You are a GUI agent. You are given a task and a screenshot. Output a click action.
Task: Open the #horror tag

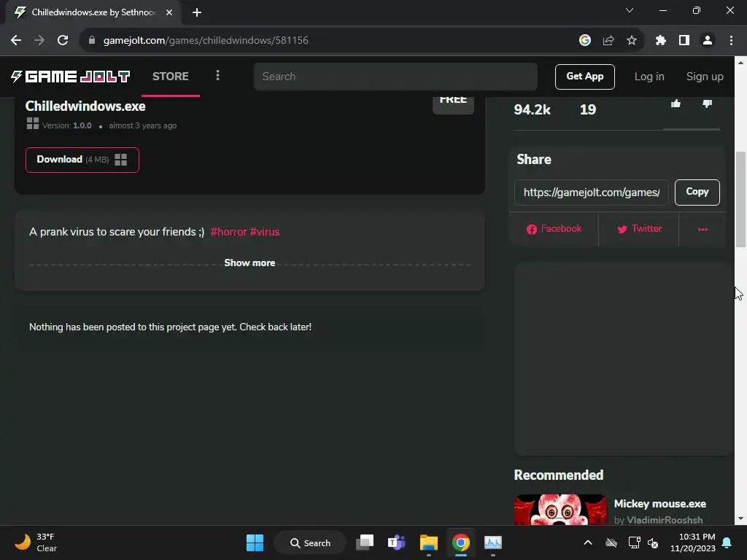tap(228, 232)
